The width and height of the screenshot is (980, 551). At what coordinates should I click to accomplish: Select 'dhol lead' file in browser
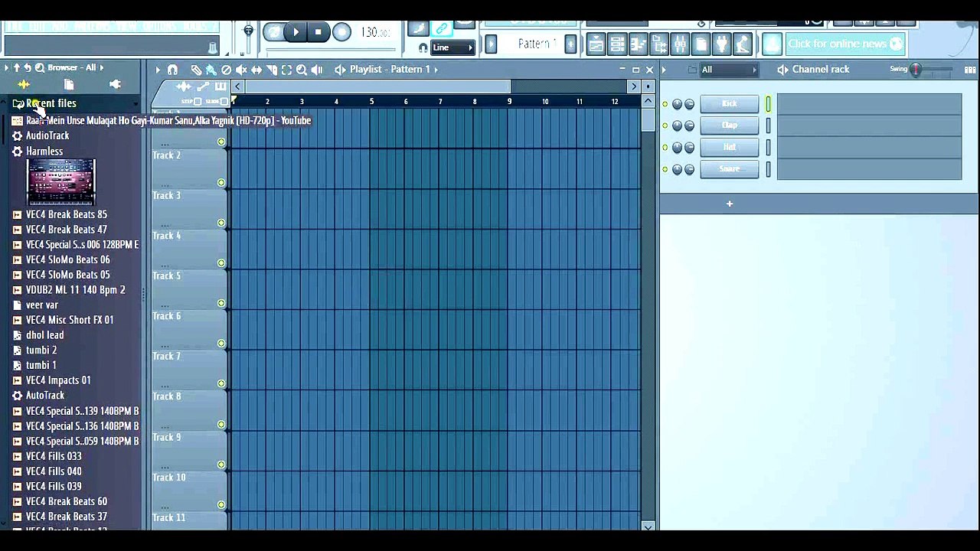coord(44,335)
